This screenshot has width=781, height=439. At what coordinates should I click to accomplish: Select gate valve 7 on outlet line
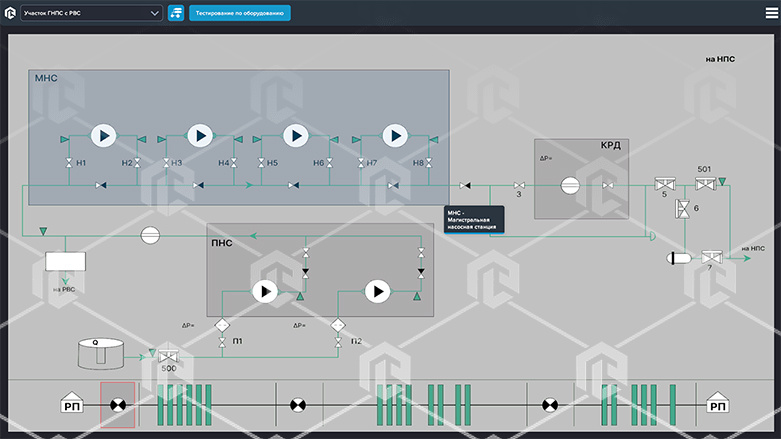(711, 257)
